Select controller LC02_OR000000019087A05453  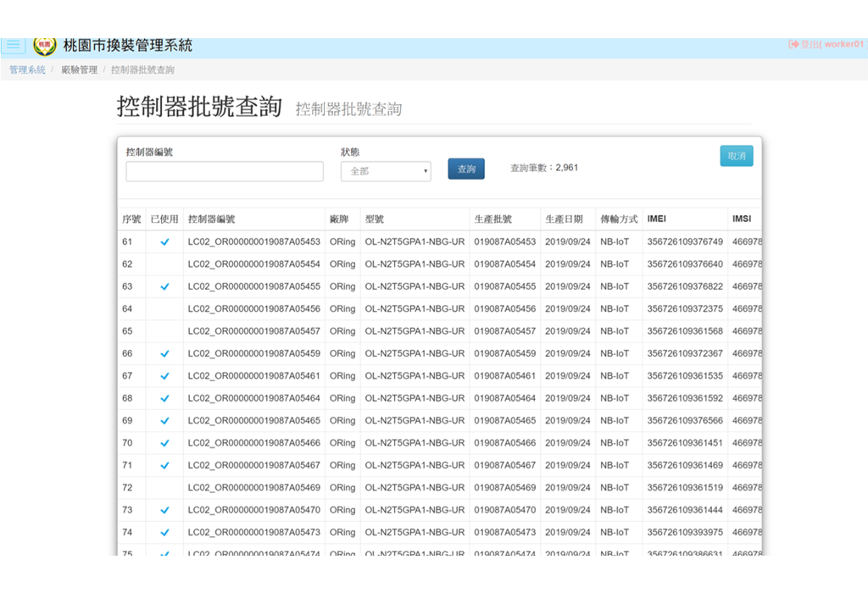[x=254, y=241]
